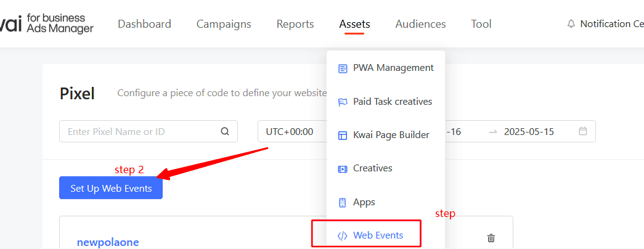The image size is (644, 249).
Task: Focus the Enter Pixel Name or ID field
Action: coord(139,131)
